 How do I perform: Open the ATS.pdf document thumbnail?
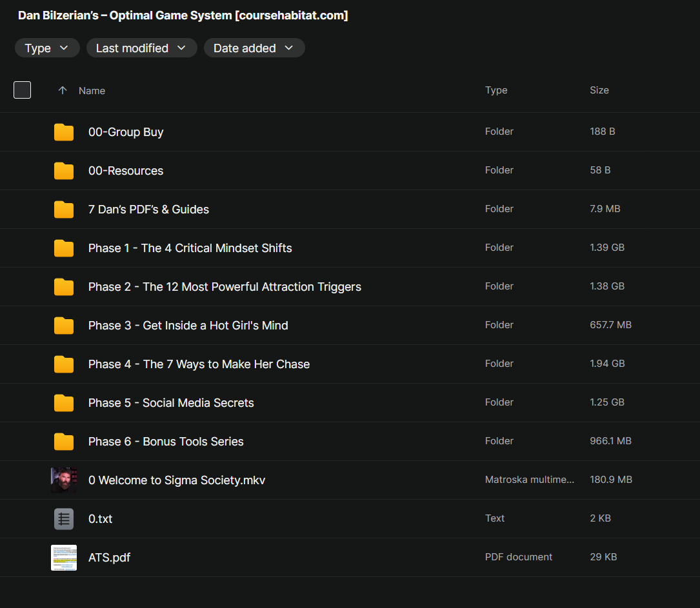coord(64,558)
